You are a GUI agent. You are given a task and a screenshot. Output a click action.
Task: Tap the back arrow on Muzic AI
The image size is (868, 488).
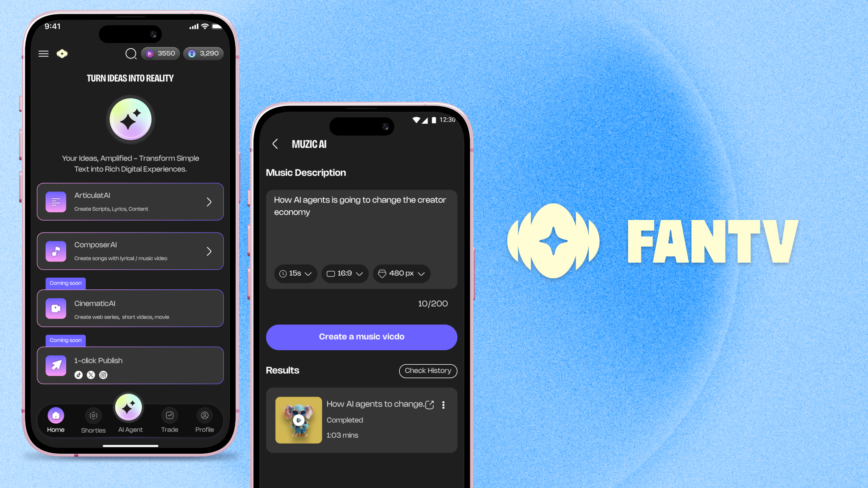point(275,144)
